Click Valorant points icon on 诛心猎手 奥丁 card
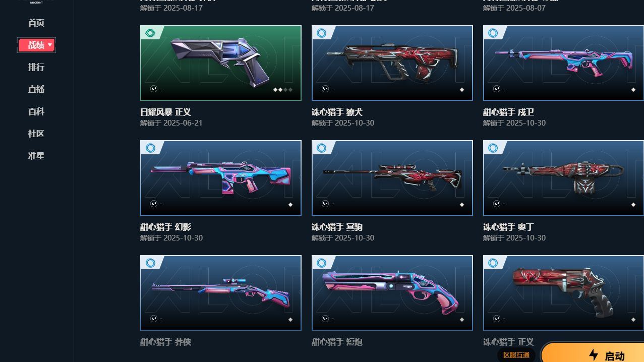The height and width of the screenshot is (362, 644). coord(496,204)
